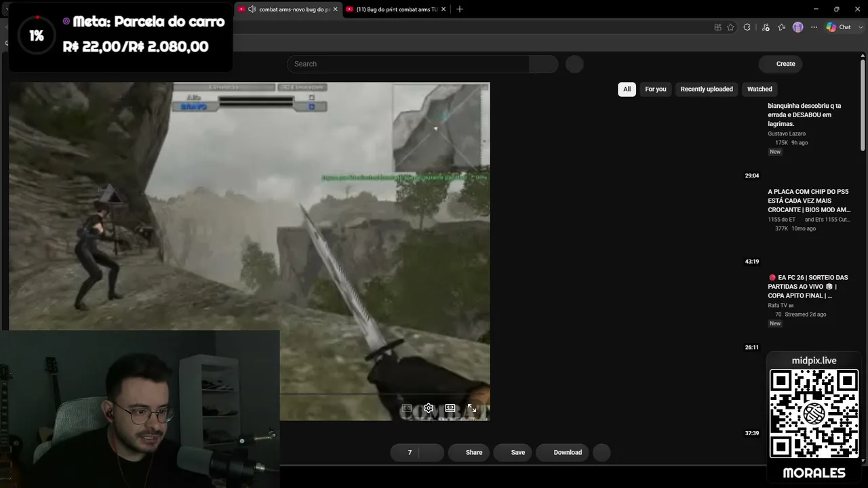Click the '26:11' video duration badge

tap(751, 348)
